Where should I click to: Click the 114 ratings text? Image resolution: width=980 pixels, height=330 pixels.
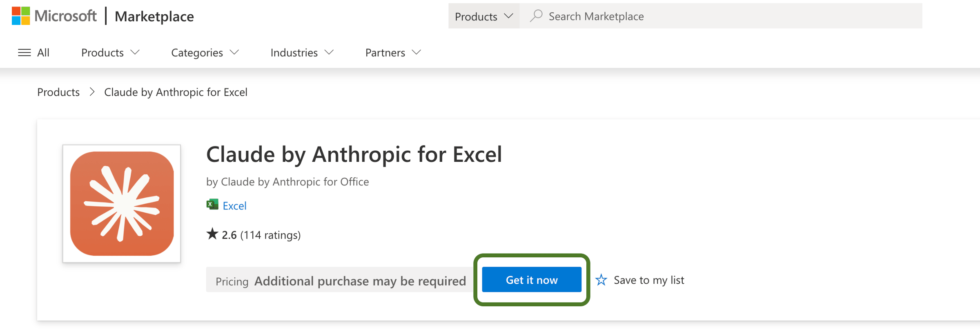(270, 235)
